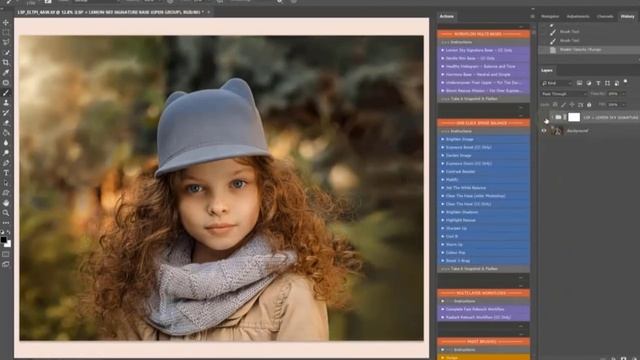Viewport: 640px width, 360px height.
Task: Toggle lock image pixels brush icon
Action: 564,105
